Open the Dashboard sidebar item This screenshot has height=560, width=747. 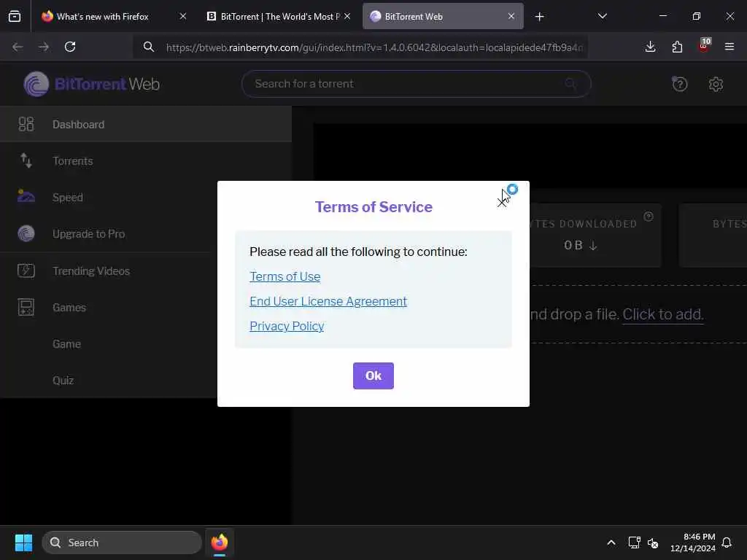[146, 124]
